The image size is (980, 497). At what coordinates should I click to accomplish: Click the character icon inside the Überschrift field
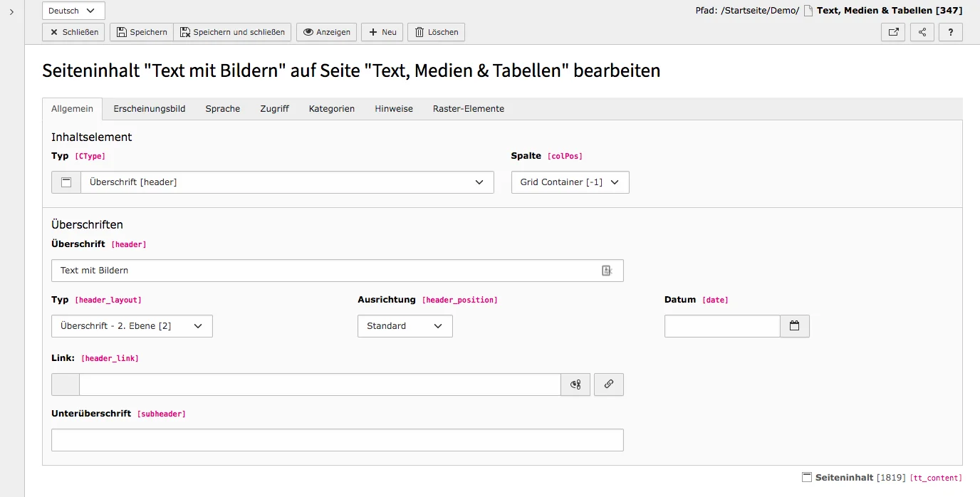pos(606,271)
